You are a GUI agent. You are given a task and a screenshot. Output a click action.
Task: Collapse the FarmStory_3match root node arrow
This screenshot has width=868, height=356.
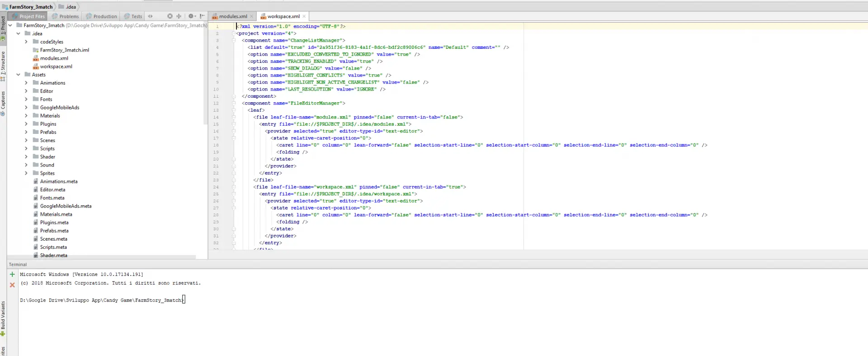tap(10, 25)
